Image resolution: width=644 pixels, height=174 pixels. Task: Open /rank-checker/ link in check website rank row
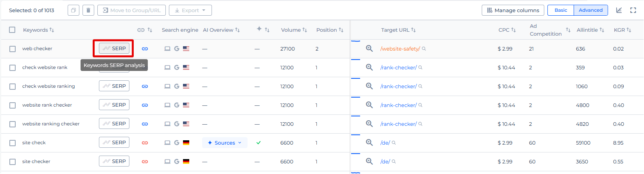tap(398, 67)
